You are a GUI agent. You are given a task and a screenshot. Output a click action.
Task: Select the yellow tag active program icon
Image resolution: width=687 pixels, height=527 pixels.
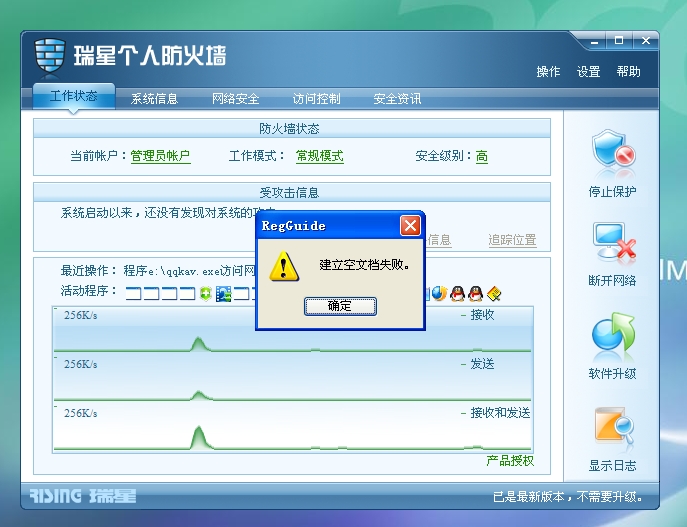pos(494,294)
